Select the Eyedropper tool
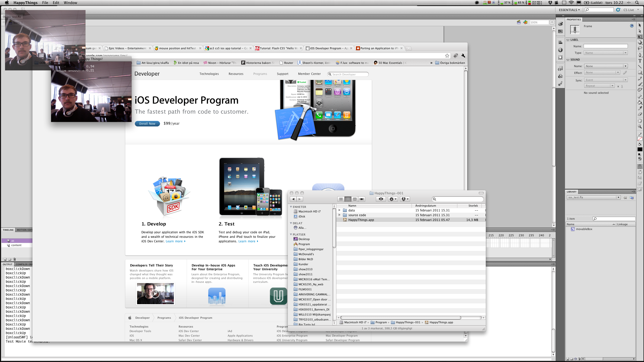This screenshot has height=362, width=644. pos(640,108)
